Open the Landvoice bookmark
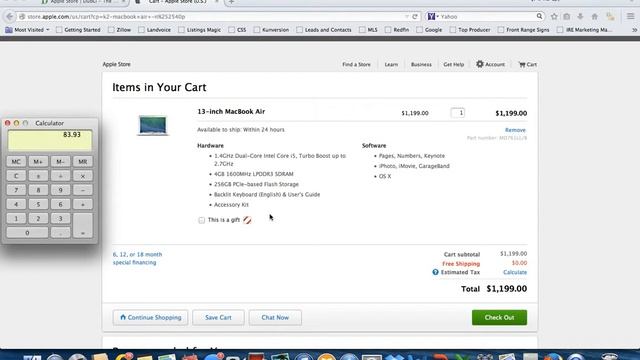 pyautogui.click(x=154, y=30)
